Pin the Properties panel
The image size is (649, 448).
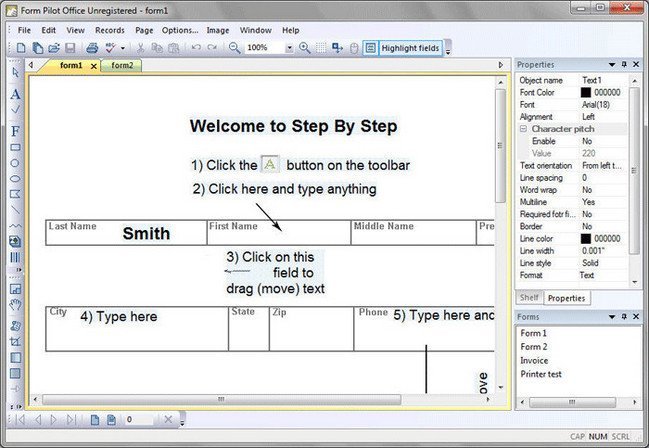(624, 64)
